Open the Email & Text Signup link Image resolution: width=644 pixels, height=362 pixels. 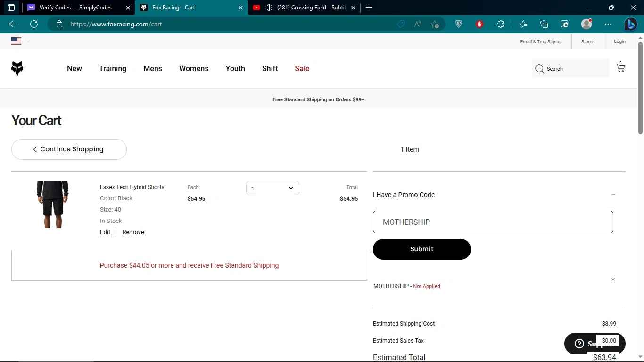pos(541,41)
